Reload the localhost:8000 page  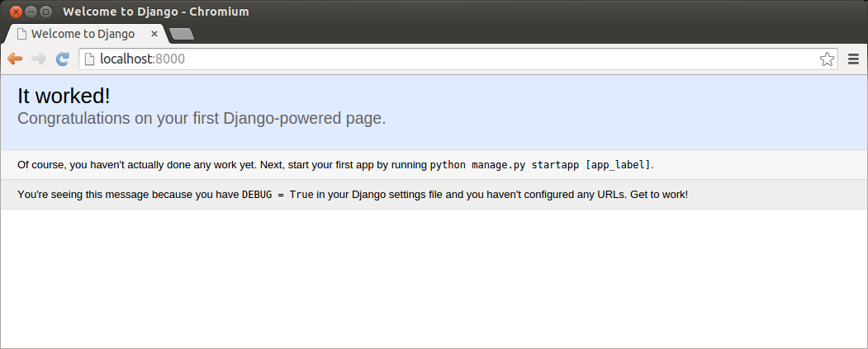point(62,59)
